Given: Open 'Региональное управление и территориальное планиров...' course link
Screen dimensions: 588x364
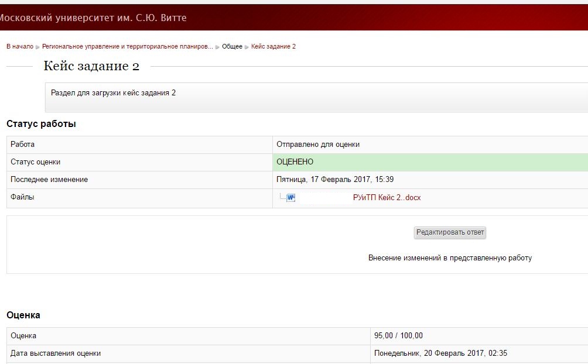Looking at the screenshot, I should click(x=127, y=46).
